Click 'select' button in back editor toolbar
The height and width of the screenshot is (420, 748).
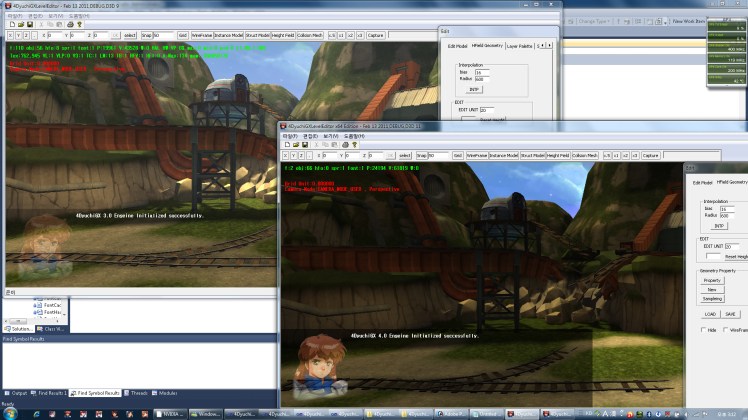pos(130,35)
